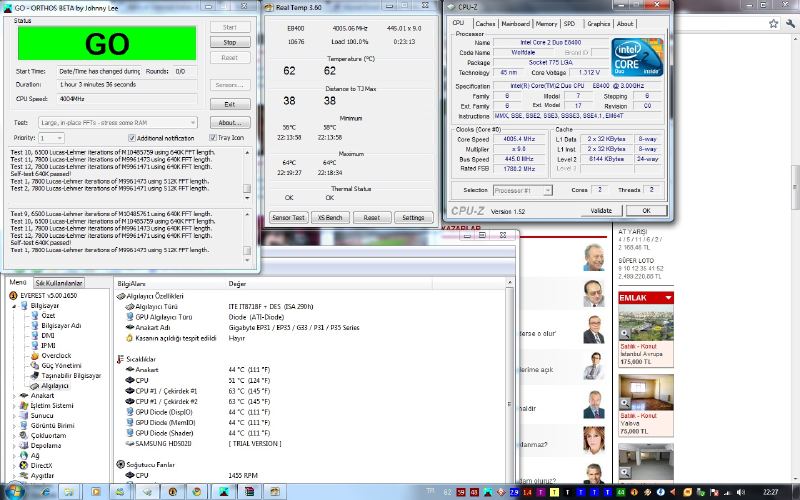The width and height of the screenshot is (800, 500).
Task: Click OK button in CPU-Z
Action: (x=646, y=211)
